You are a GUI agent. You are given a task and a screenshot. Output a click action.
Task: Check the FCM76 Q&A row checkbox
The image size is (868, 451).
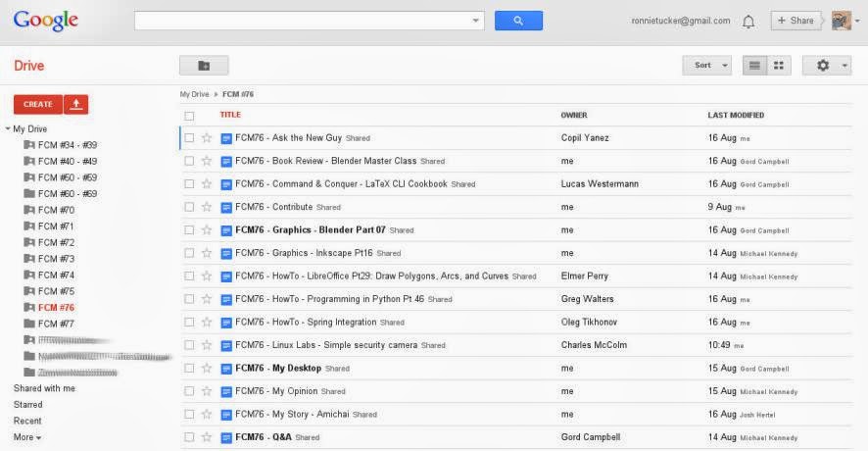tap(189, 437)
